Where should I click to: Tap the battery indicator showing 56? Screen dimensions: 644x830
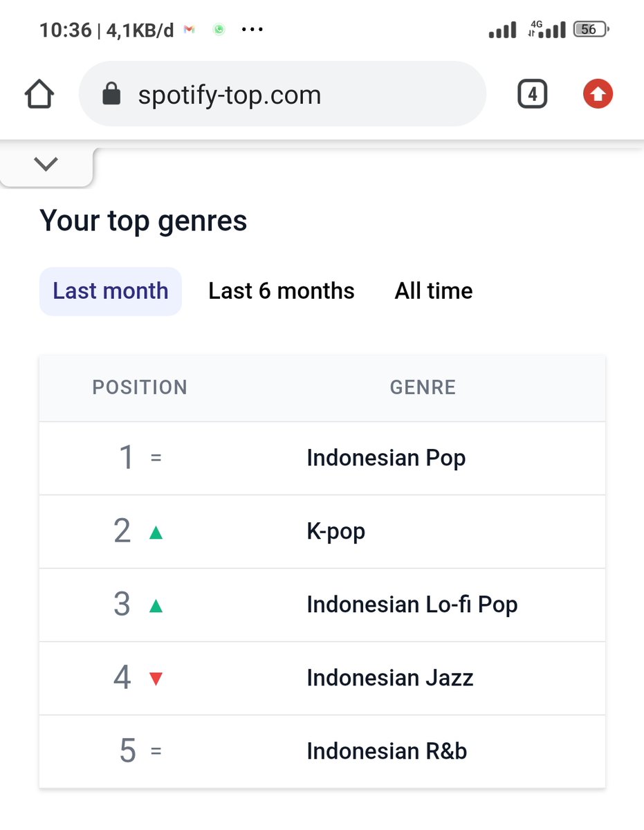590,30
